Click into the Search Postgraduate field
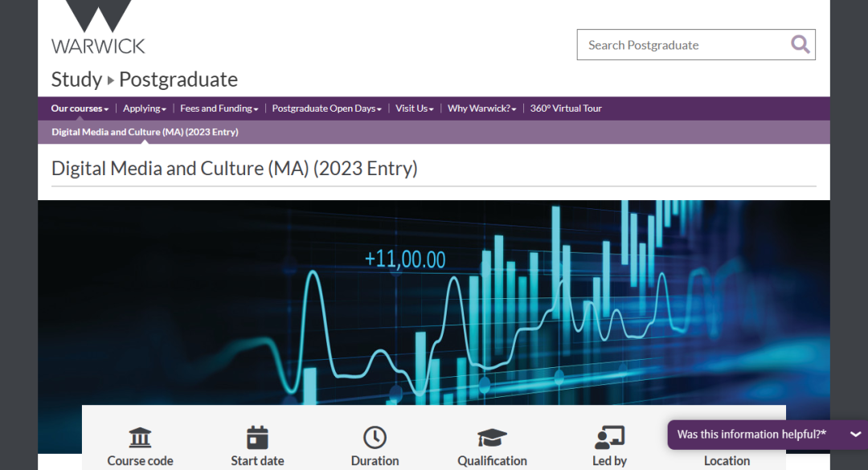Screen dimensions: 868x470 [679, 45]
